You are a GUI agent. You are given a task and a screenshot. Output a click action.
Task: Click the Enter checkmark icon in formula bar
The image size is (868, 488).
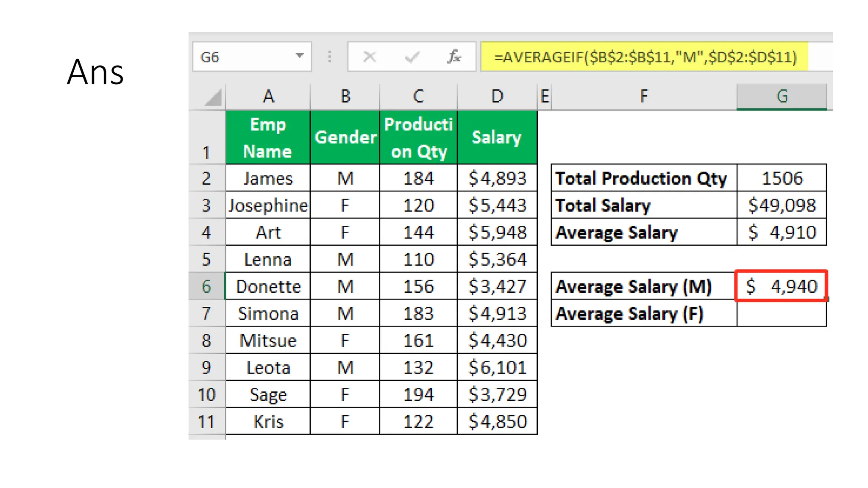point(412,56)
